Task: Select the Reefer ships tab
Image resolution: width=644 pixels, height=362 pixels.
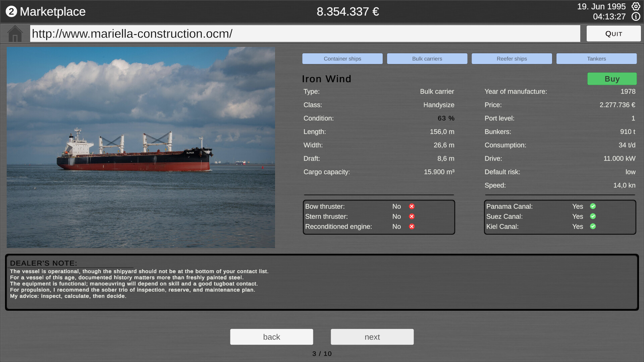Action: [x=512, y=59]
